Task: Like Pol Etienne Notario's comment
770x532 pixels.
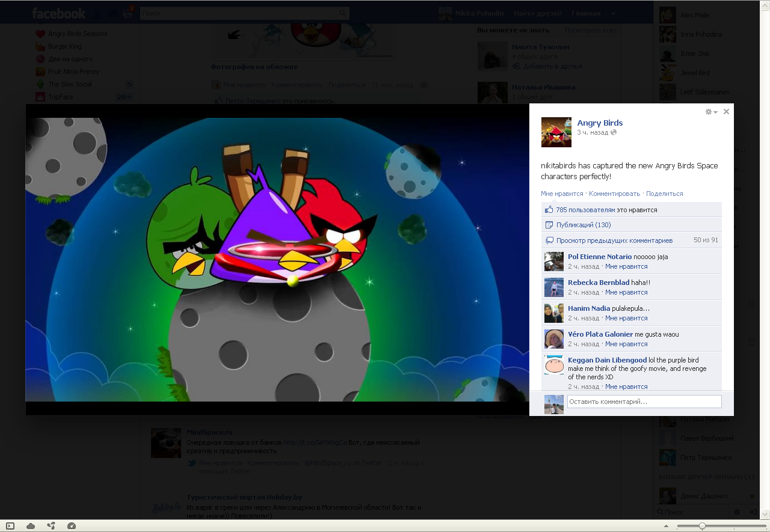Action: click(626, 266)
